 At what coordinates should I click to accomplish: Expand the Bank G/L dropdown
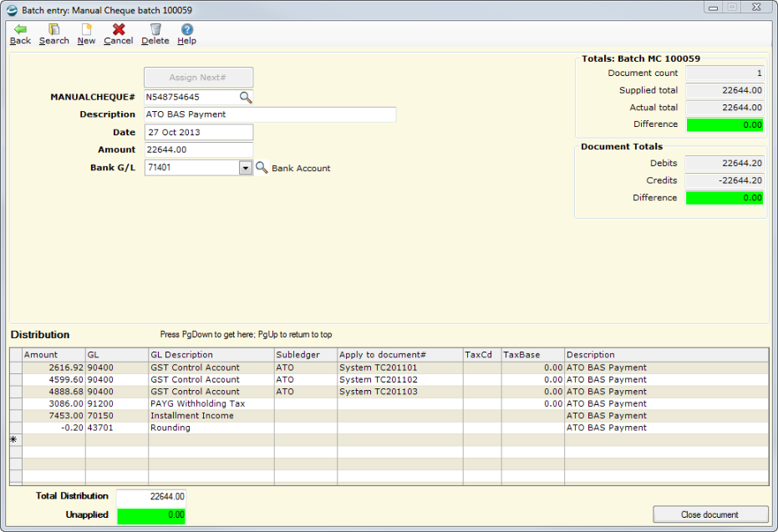coord(245,168)
